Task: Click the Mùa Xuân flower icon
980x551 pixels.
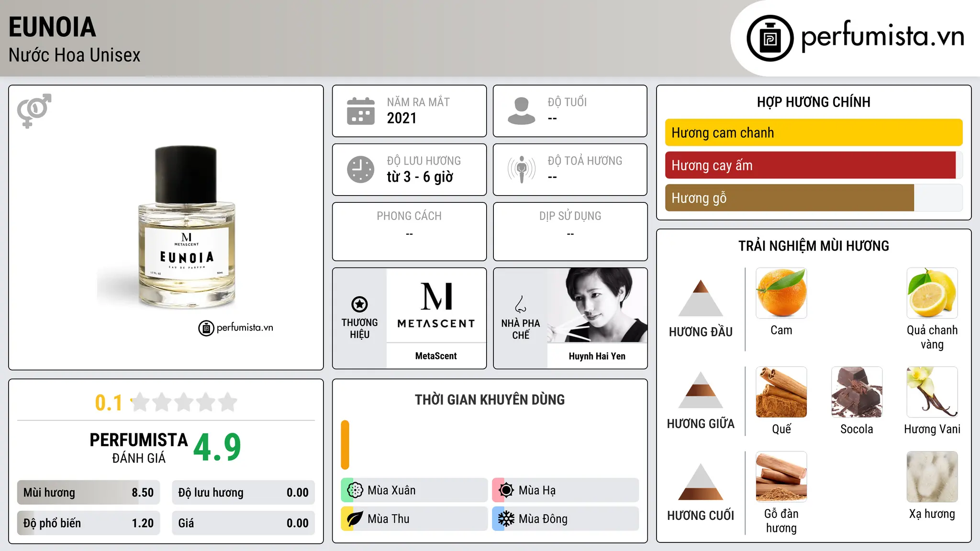Action: (355, 490)
